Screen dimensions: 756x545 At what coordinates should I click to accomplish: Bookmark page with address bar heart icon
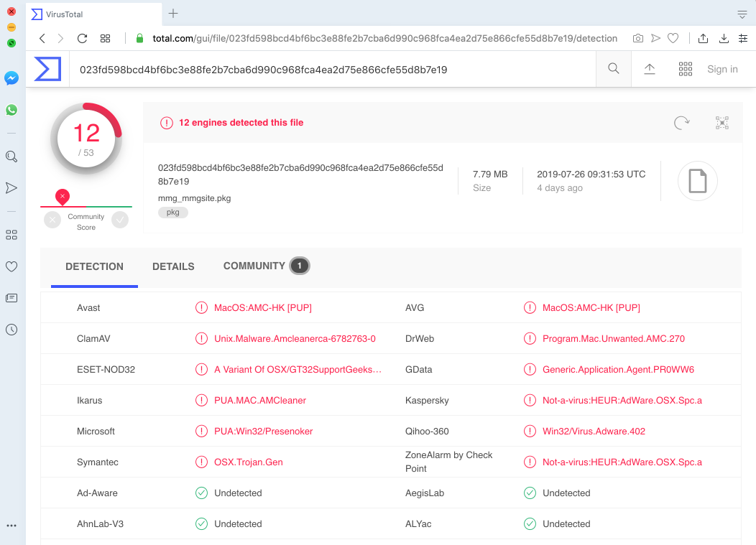(x=673, y=39)
